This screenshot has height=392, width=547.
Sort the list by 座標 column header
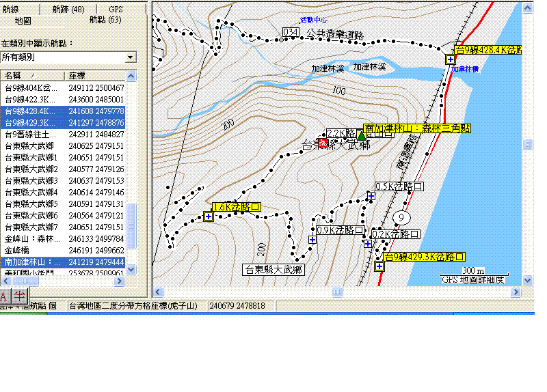click(96, 75)
